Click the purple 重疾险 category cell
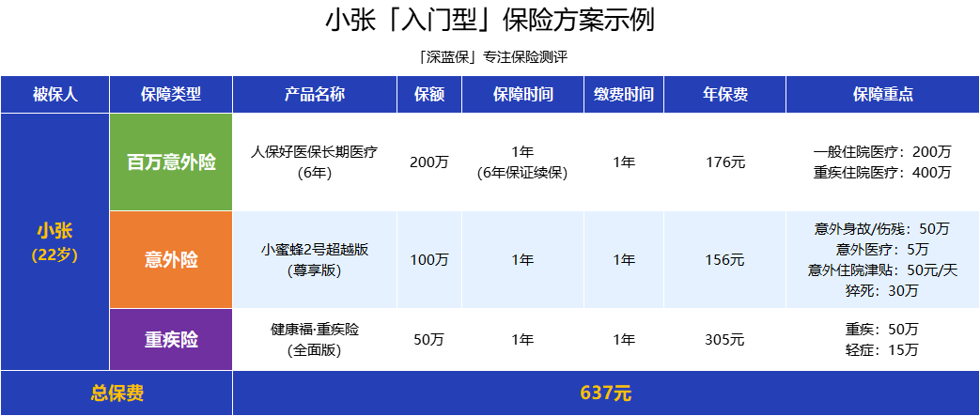The image size is (980, 416). (x=171, y=340)
